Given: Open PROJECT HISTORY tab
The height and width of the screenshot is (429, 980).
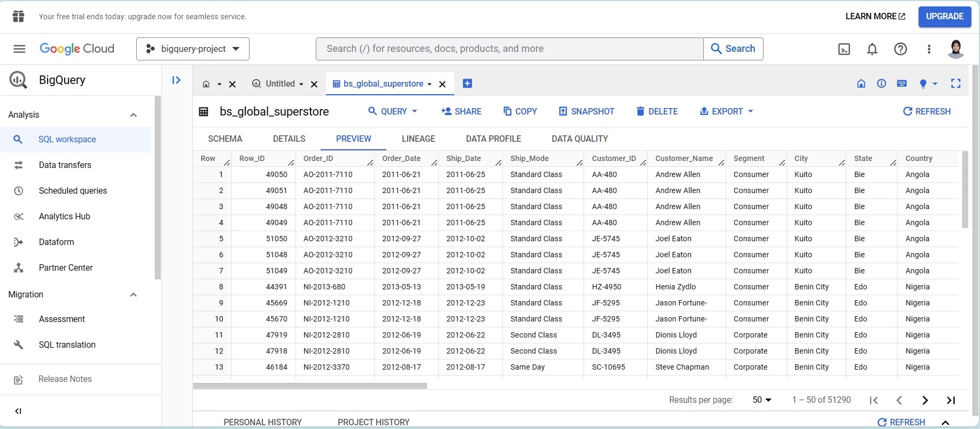Looking at the screenshot, I should click(374, 422).
